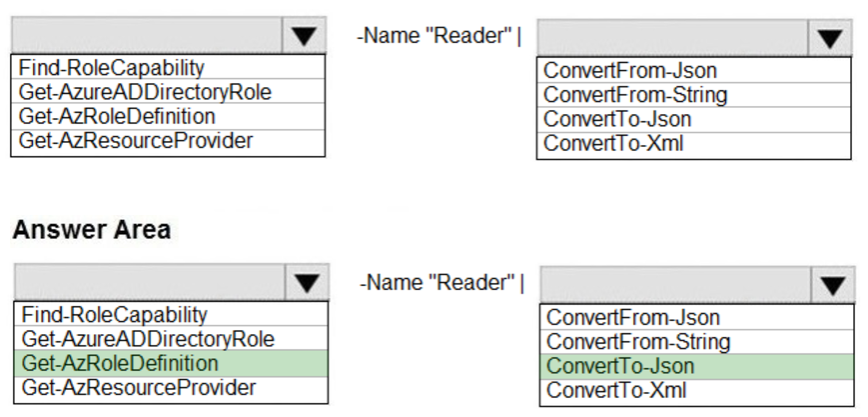Select ConvertFrom-String in the list above Answer Area
The image size is (868, 417).
635,95
